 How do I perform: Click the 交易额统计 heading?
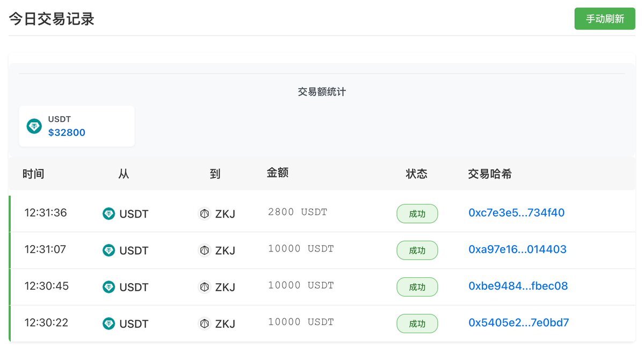[x=322, y=91]
